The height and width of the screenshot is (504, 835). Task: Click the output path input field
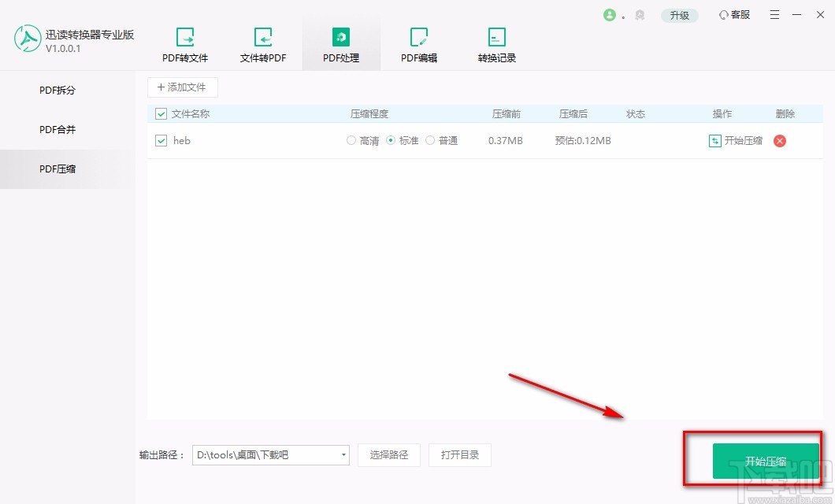click(260, 455)
